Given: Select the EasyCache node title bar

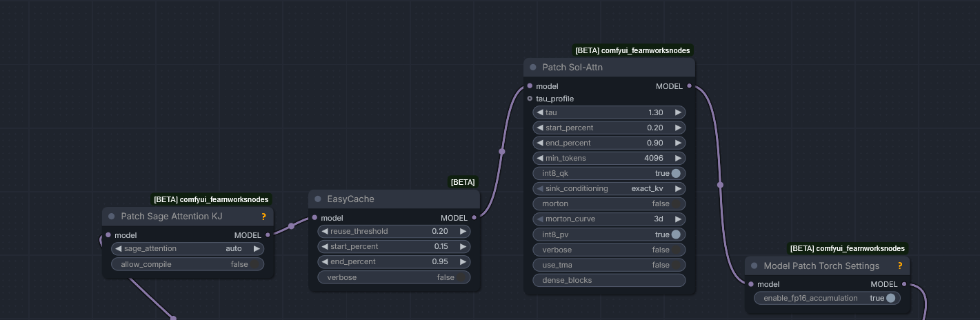Looking at the screenshot, I should (394, 199).
